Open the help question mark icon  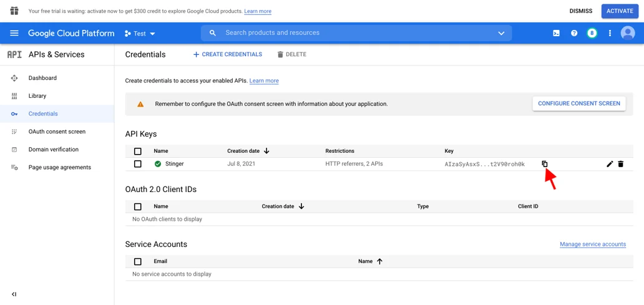574,33
